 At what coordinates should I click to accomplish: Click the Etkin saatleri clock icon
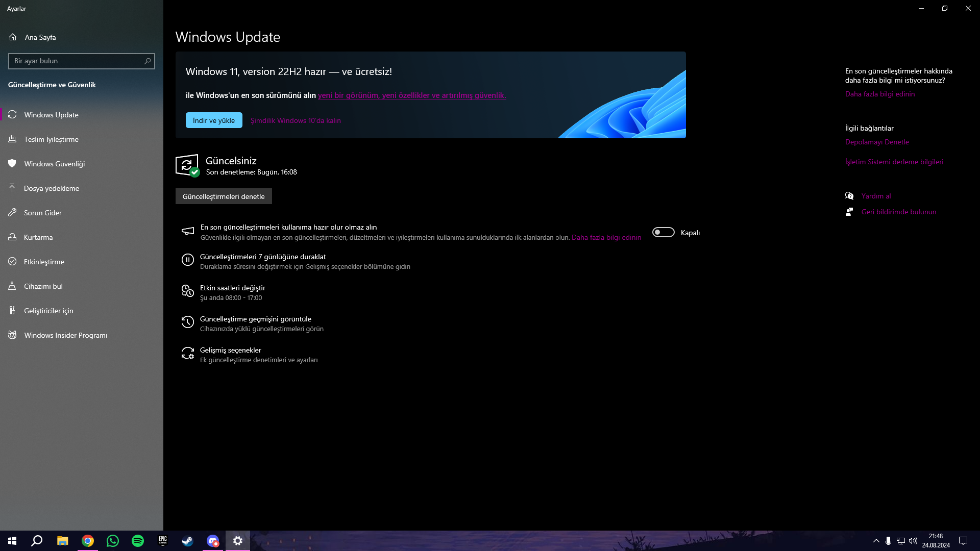187,291
